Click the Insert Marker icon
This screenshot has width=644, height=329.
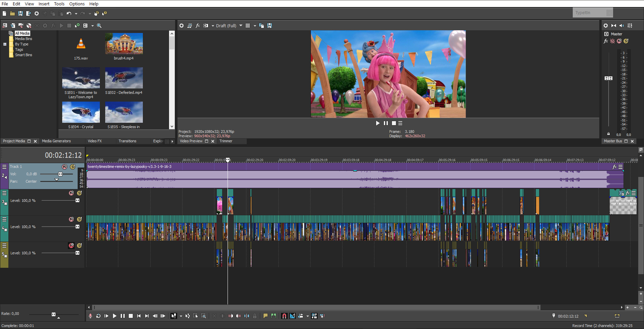[x=266, y=316]
